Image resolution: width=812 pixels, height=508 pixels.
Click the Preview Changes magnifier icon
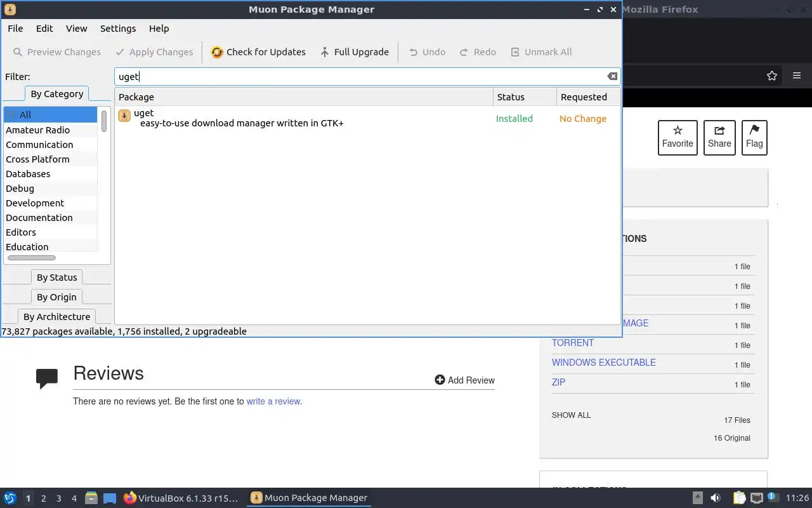coord(18,52)
